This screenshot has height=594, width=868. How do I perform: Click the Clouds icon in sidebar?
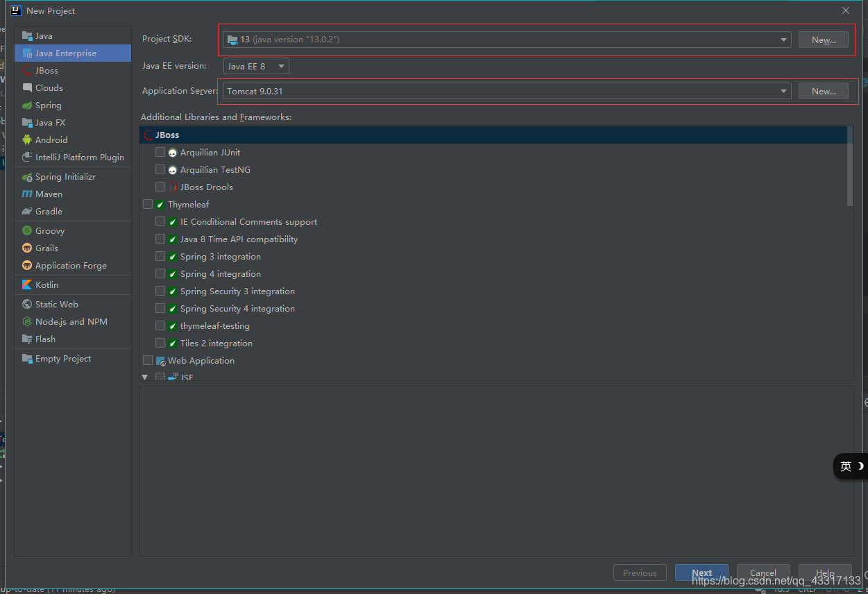coord(27,88)
